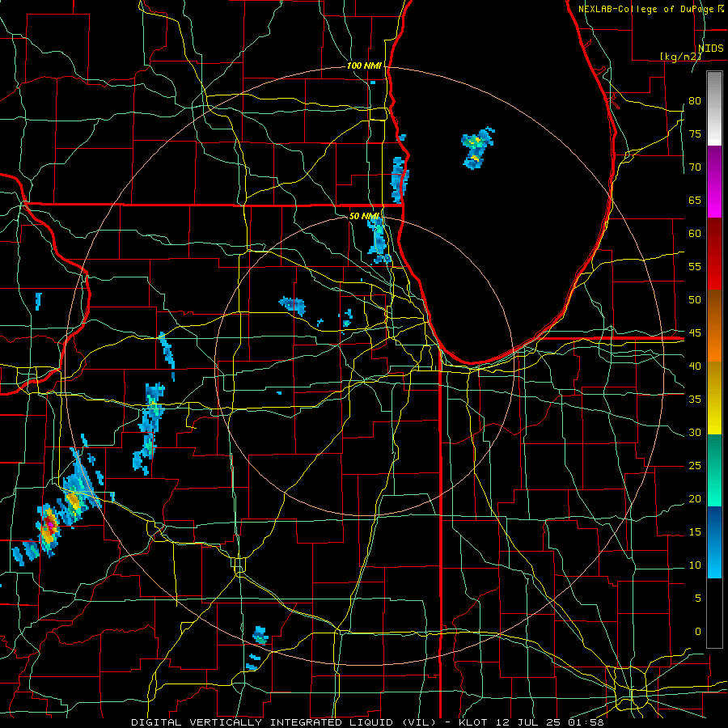Viewport: 728px width, 728px height.
Task: Click the legend value 25
Action: tap(695, 466)
